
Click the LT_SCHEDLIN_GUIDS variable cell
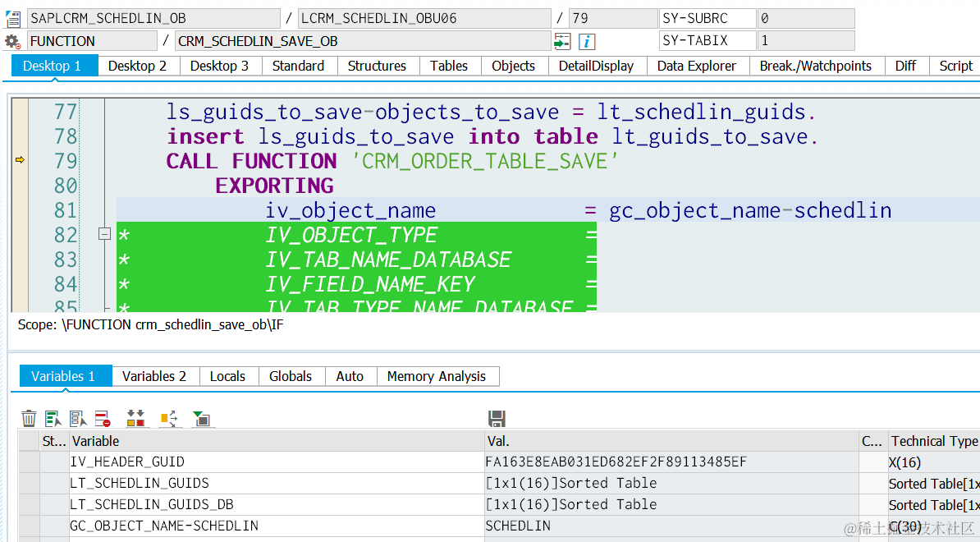(277, 483)
